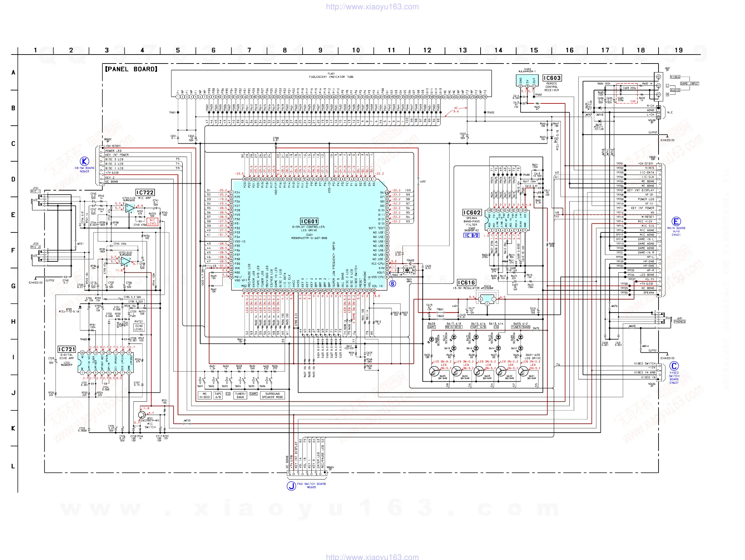Click the blue IC B/D label
Image resolution: width=745 pixels, height=560 pixels.
click(x=471, y=235)
